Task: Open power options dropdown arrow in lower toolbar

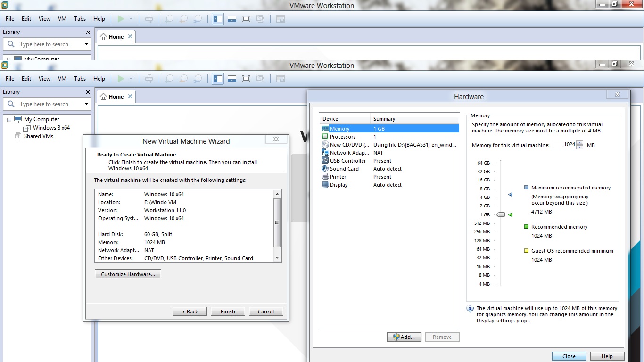Action: 131,79
